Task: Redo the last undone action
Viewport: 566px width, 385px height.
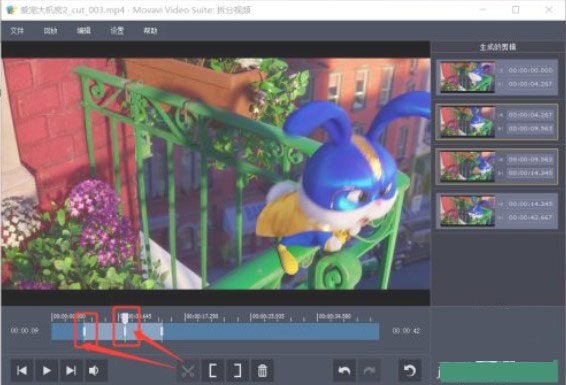Action: coord(369,371)
